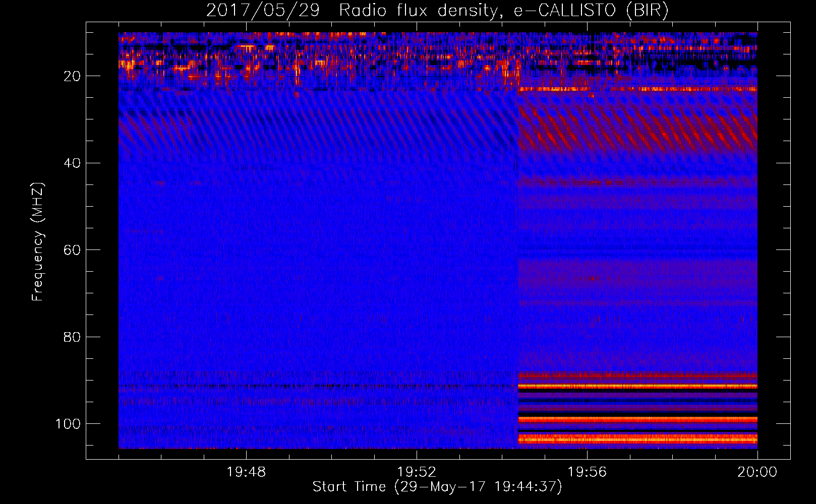The image size is (816, 504).
Task: Click the 'Start Time (29-May-17 19:44:37)' label
Action: coord(437,487)
